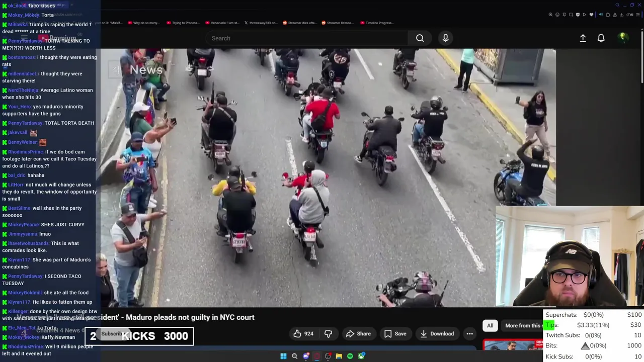Open the browser downloads arrow icon
This screenshot has height=362, width=644.
621,15
